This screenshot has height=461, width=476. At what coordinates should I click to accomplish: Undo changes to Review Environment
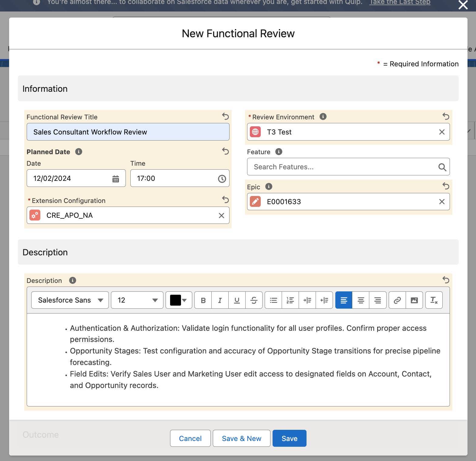[x=446, y=116]
